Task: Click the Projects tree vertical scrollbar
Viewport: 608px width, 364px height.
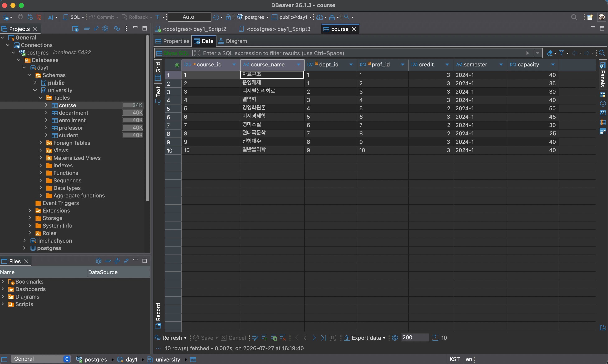Action: 147,118
